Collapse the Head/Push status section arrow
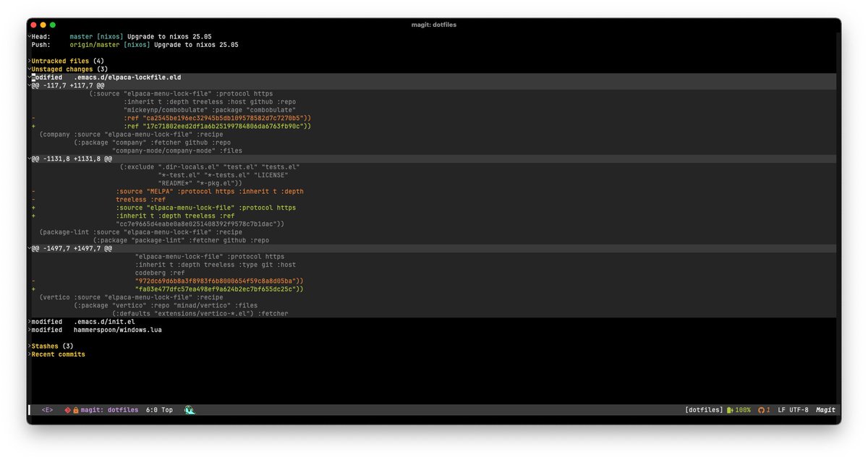868x460 pixels. [x=30, y=36]
